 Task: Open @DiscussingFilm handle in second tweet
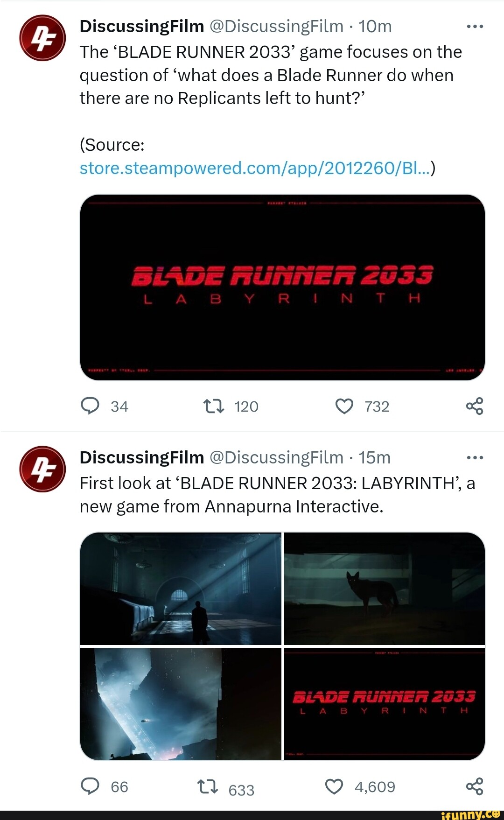tap(277, 458)
